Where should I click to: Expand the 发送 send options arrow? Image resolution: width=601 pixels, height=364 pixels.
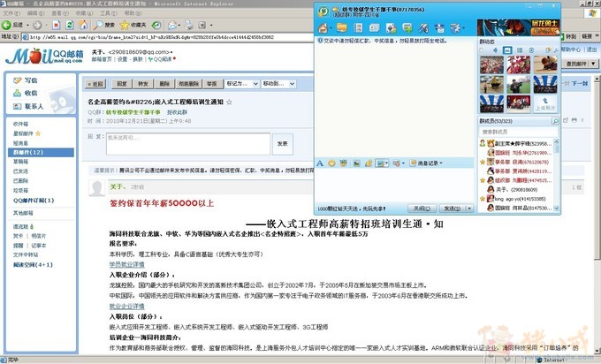469,209
